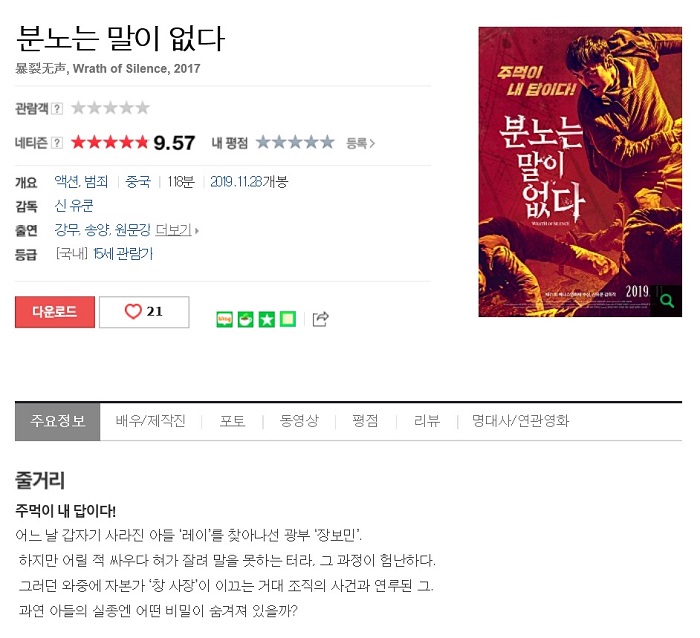Open the 등록 rating registration link

click(x=360, y=143)
